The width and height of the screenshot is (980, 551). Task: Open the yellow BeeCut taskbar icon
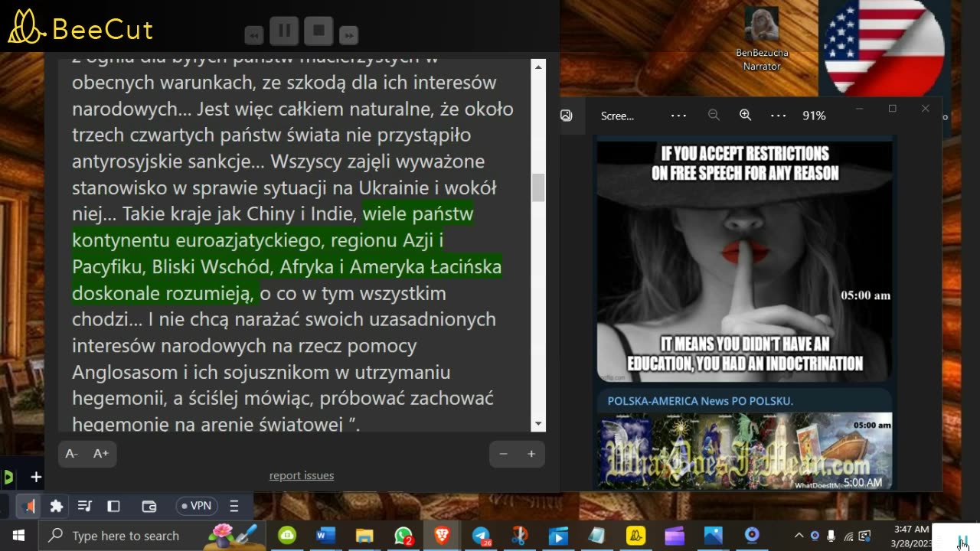[636, 536]
